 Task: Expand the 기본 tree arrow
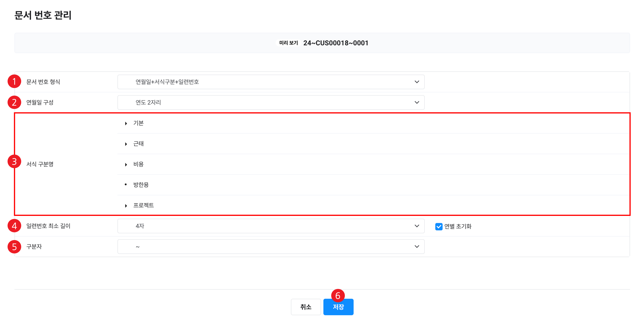126,123
